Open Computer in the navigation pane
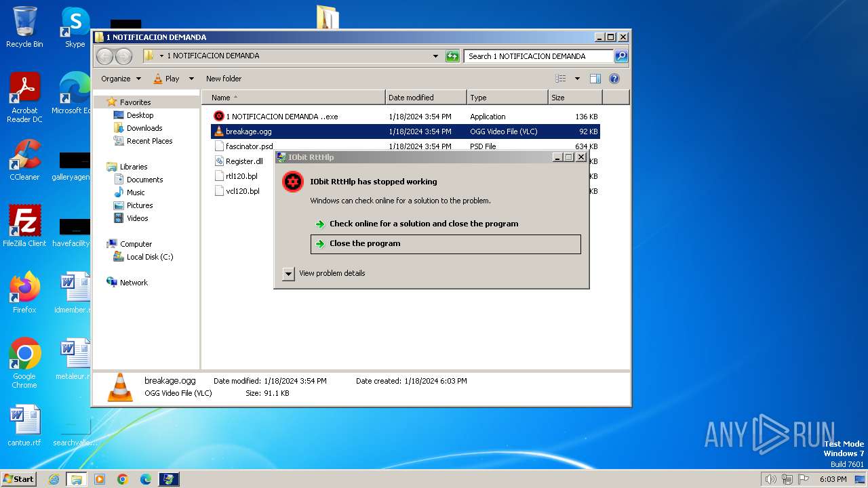Image resolution: width=868 pixels, height=488 pixels. coord(136,244)
